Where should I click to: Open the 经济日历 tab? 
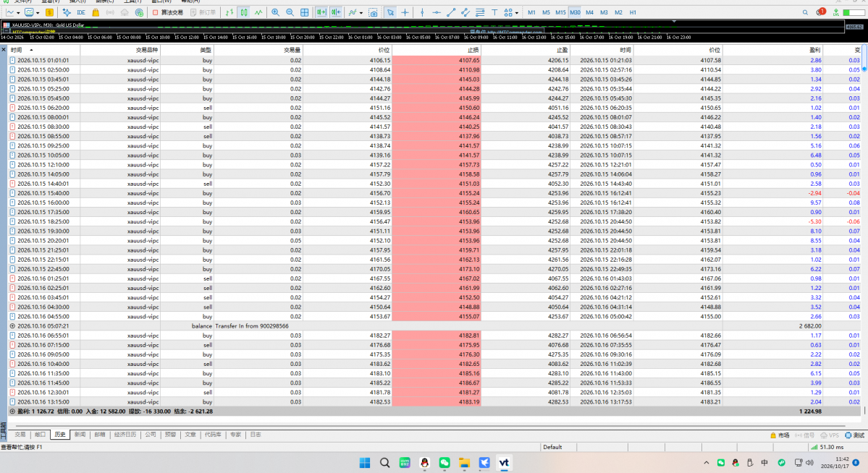coord(125,435)
